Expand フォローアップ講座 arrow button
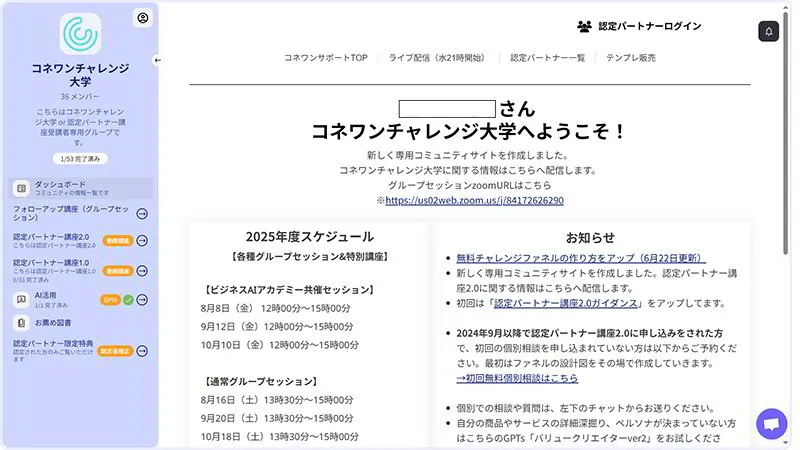 click(142, 214)
